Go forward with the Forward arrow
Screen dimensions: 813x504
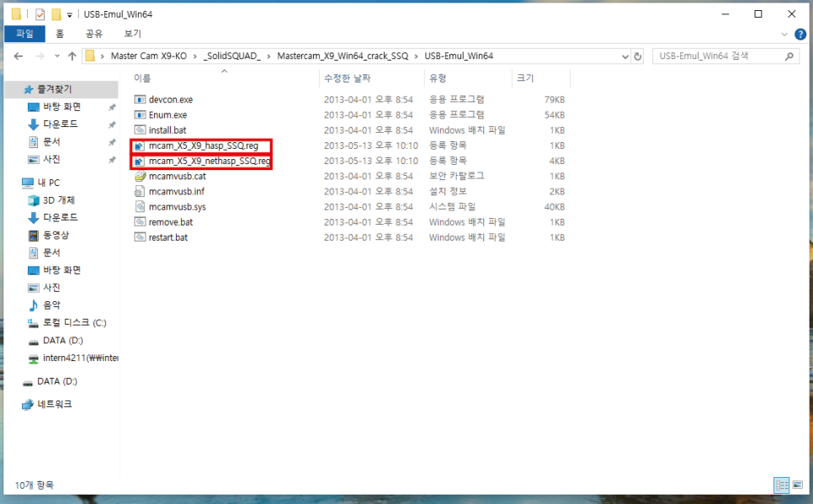[x=40, y=56]
